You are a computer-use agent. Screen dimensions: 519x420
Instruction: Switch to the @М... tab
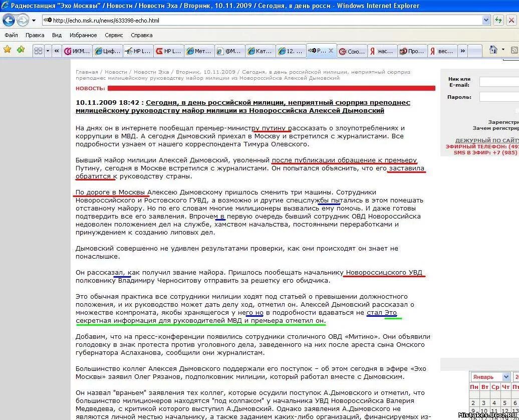pos(229,51)
